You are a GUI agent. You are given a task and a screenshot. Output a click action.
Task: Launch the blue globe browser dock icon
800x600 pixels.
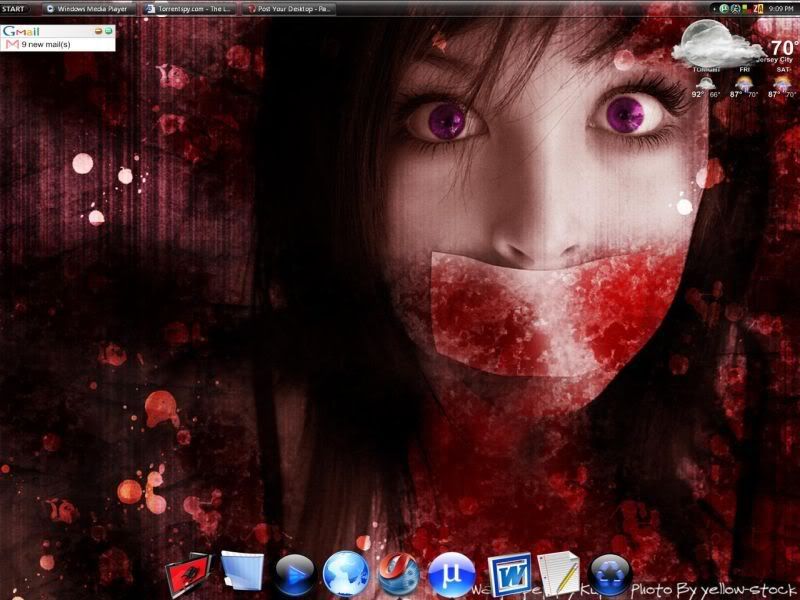[x=346, y=574]
